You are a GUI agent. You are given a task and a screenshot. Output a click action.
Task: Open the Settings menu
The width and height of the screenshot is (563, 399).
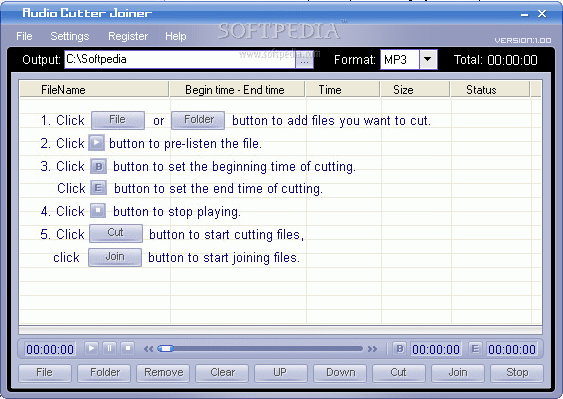point(70,36)
